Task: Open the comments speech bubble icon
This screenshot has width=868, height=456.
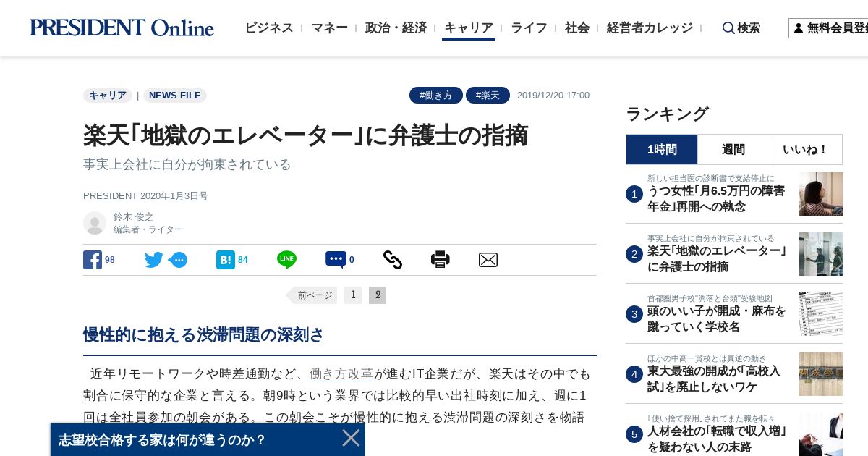Action: 336,260
